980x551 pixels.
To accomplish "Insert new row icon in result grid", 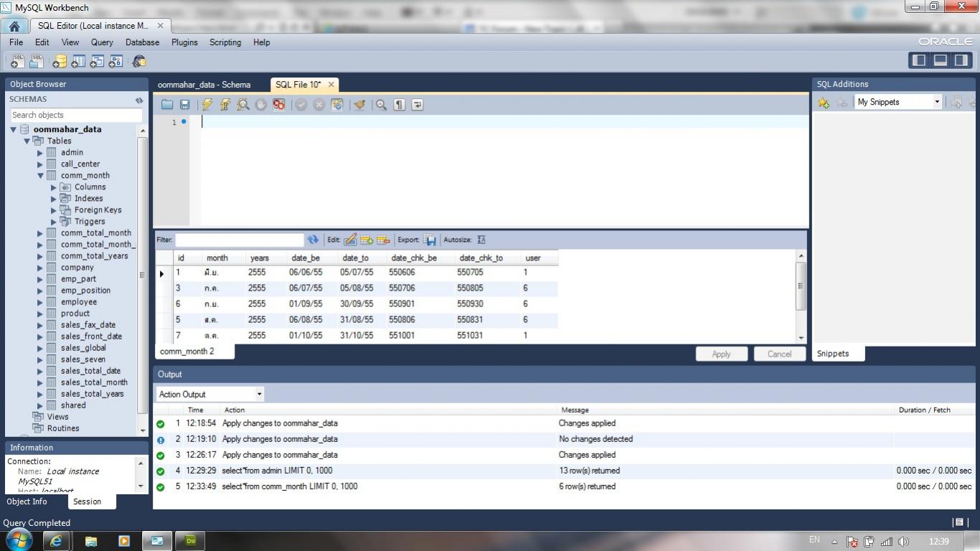I will [x=367, y=240].
